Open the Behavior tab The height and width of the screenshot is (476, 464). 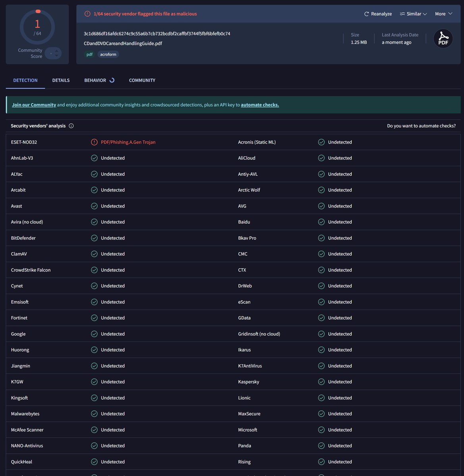point(99,80)
